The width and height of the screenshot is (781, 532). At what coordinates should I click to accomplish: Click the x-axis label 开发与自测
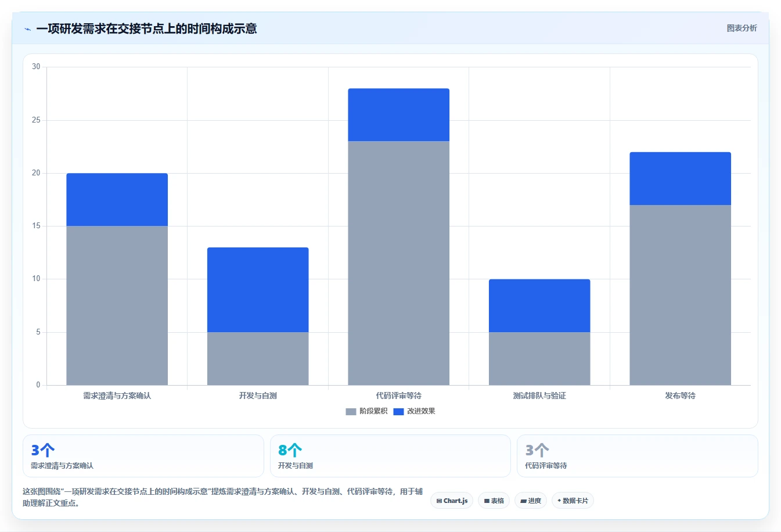[x=258, y=396]
